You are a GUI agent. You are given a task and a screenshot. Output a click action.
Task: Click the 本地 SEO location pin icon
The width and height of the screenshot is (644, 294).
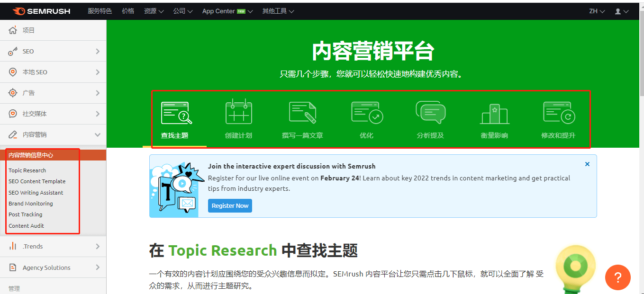13,72
